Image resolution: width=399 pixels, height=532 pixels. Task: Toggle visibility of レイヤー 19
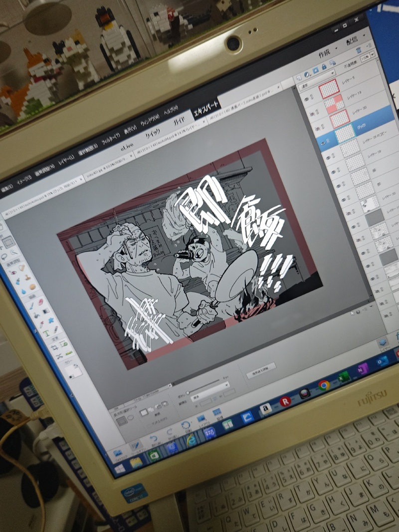pos(312,114)
